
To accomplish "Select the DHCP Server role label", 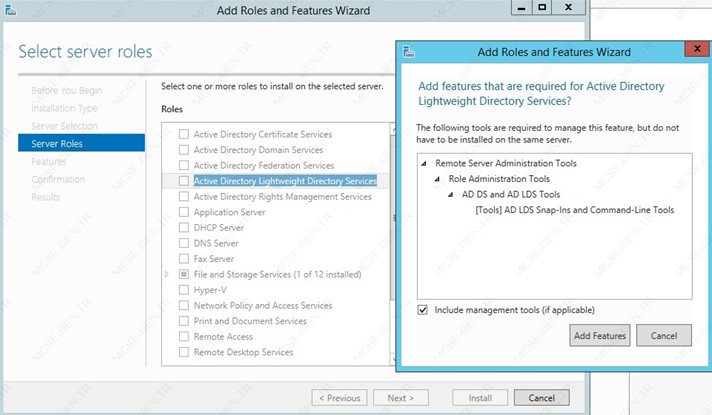I will [x=218, y=227].
